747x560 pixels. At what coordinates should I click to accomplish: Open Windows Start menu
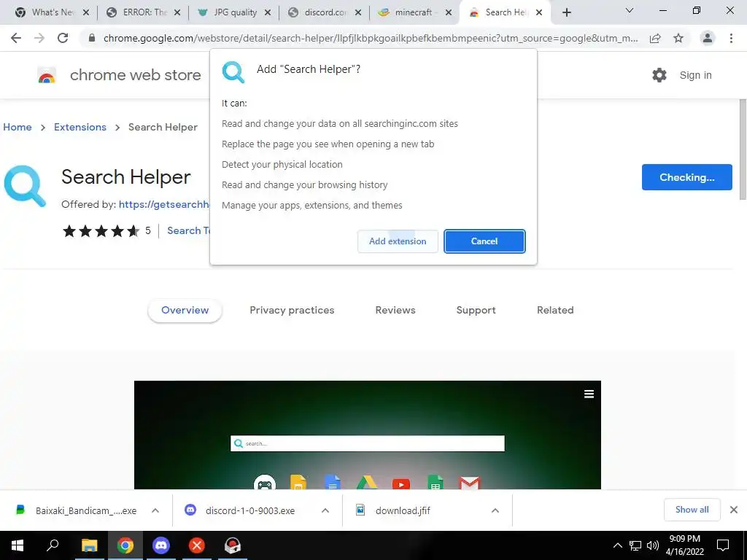click(x=18, y=545)
